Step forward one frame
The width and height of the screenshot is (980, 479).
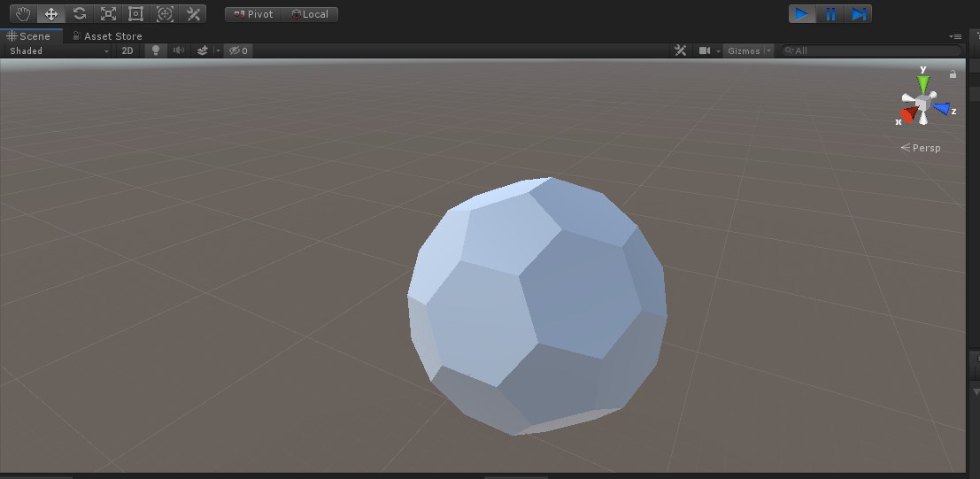pyautogui.click(x=859, y=14)
